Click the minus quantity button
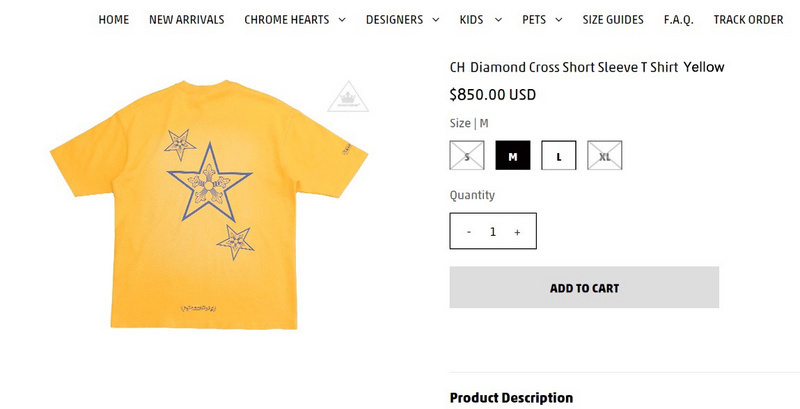 pos(469,232)
